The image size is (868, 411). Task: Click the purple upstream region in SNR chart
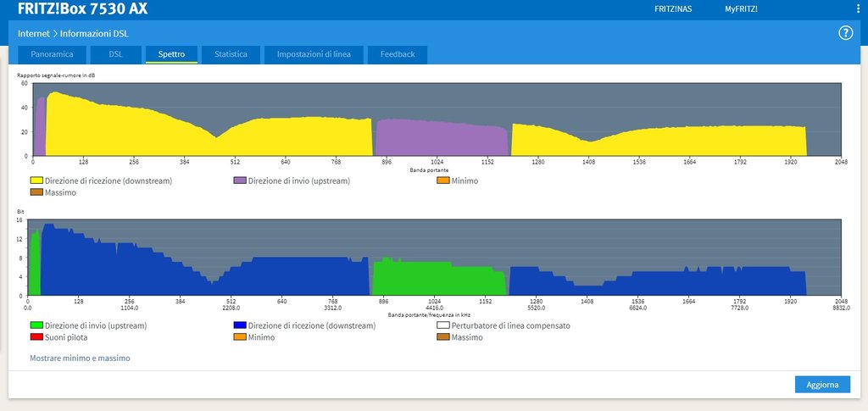click(441, 140)
